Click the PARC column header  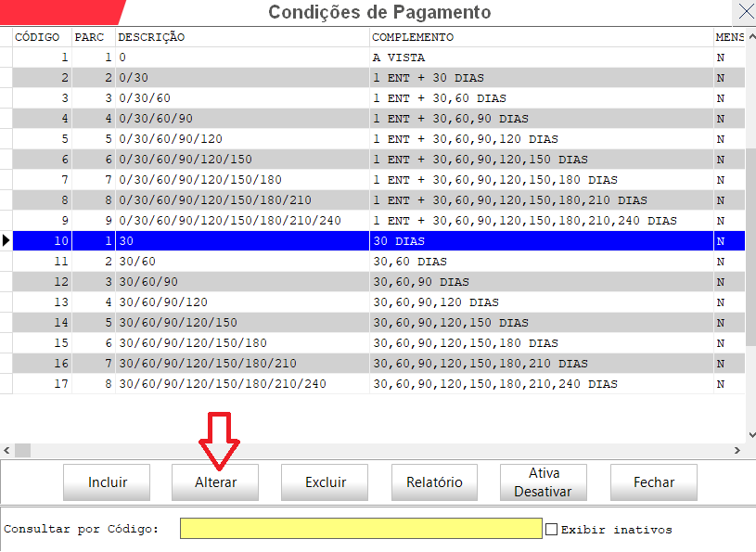(x=94, y=37)
